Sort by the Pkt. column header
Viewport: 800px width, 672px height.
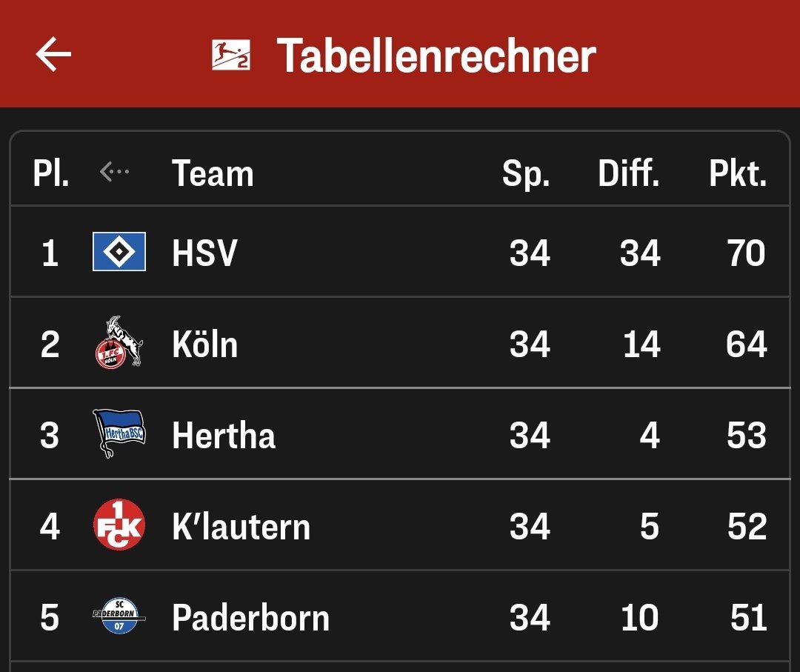[738, 173]
